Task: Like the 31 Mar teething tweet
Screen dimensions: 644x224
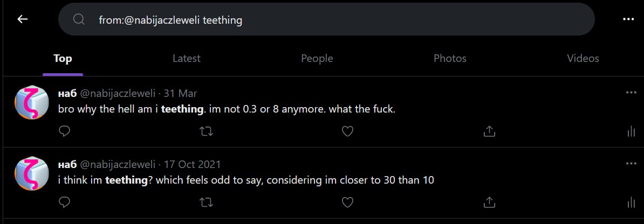Action: click(348, 131)
